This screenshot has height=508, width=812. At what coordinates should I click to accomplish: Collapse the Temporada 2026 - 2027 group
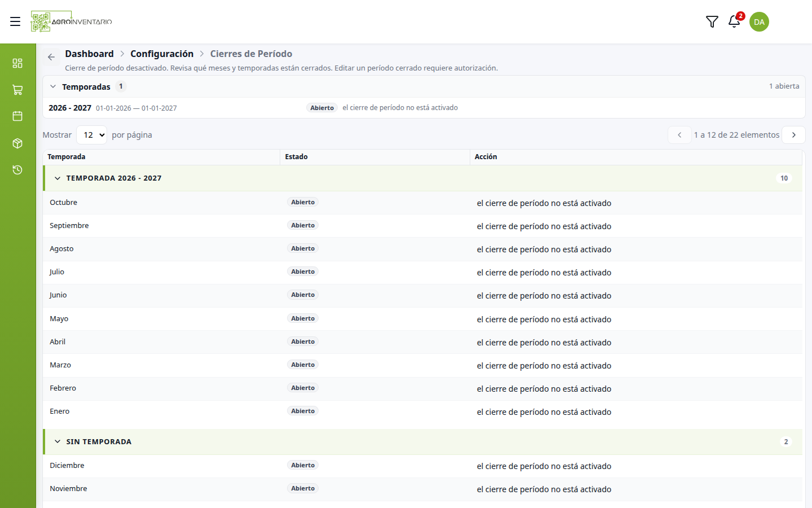click(x=58, y=178)
